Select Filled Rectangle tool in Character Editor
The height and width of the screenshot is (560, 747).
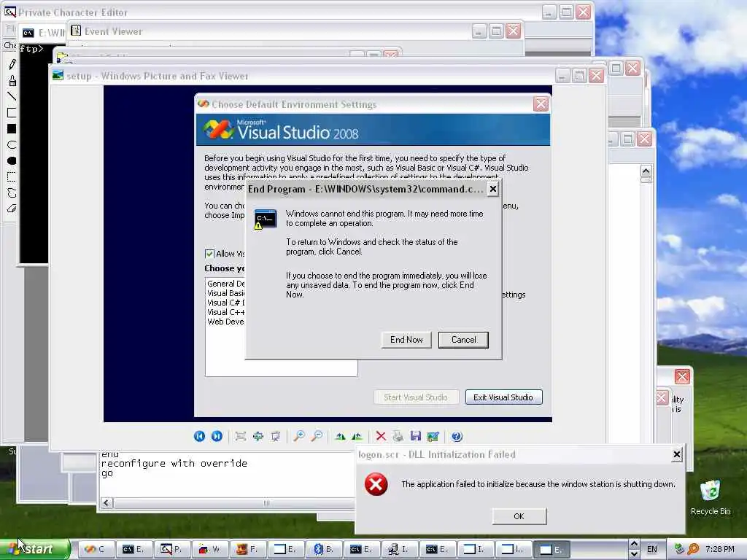[x=12, y=128]
